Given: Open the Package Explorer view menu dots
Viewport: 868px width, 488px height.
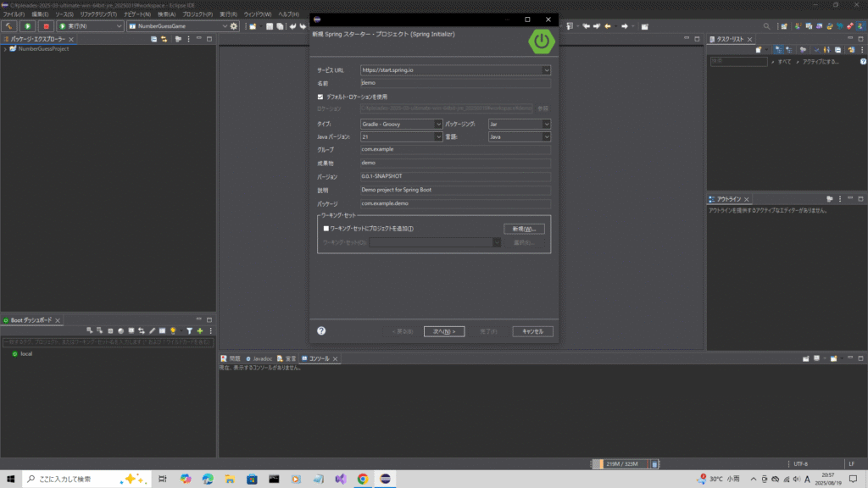Looking at the screenshot, I should click(x=189, y=39).
